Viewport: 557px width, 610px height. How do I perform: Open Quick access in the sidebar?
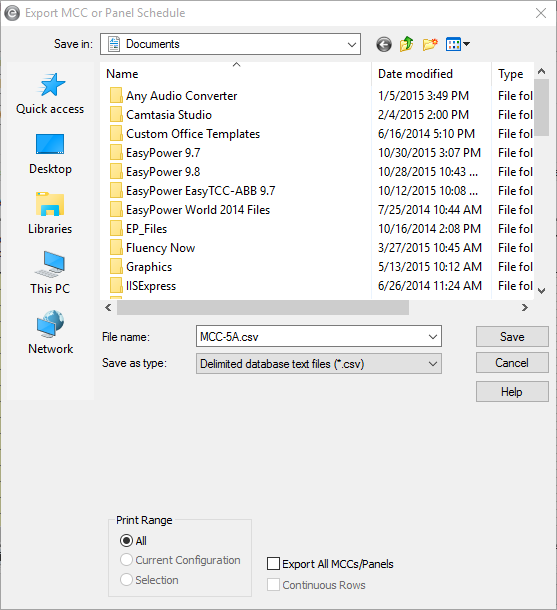50,94
